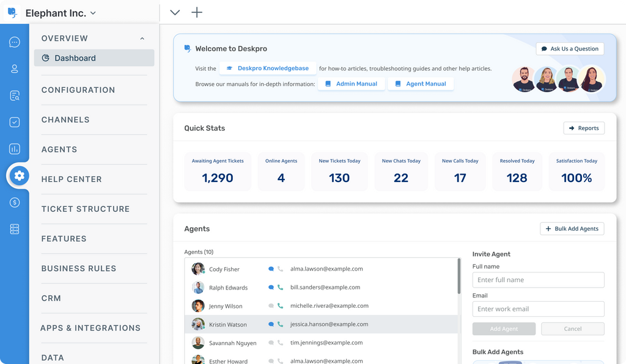Collapse the Overview section
Viewport: 626px width, 364px height.
[142, 38]
